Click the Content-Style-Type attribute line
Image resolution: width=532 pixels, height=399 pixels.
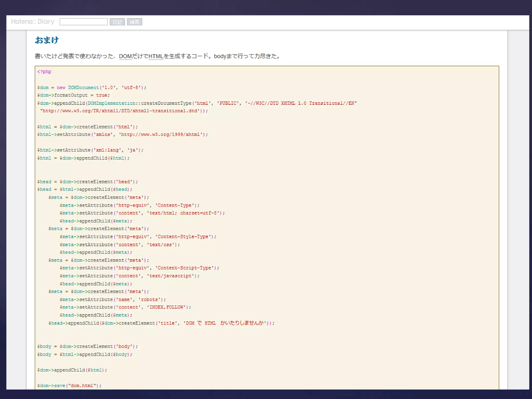pos(138,237)
